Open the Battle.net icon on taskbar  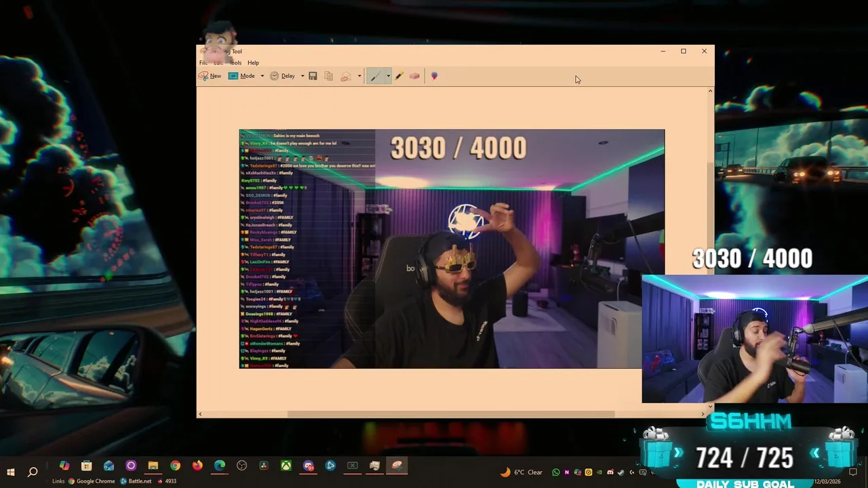tap(330, 466)
